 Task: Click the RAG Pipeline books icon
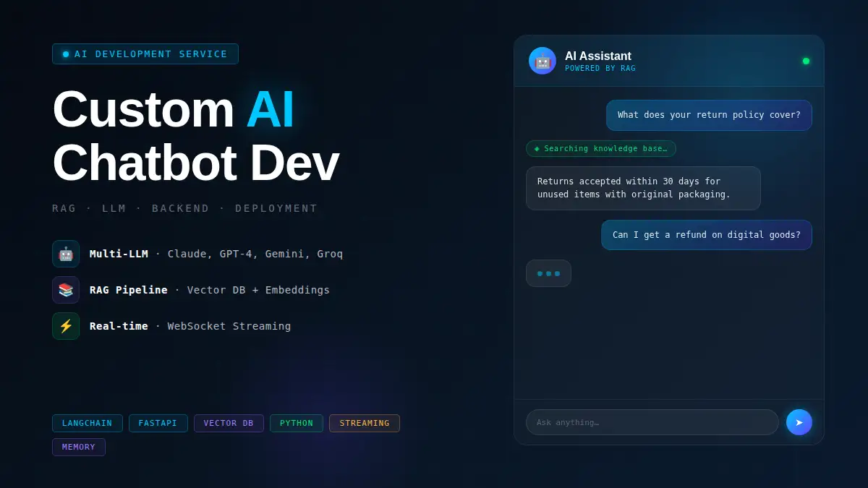(66, 290)
